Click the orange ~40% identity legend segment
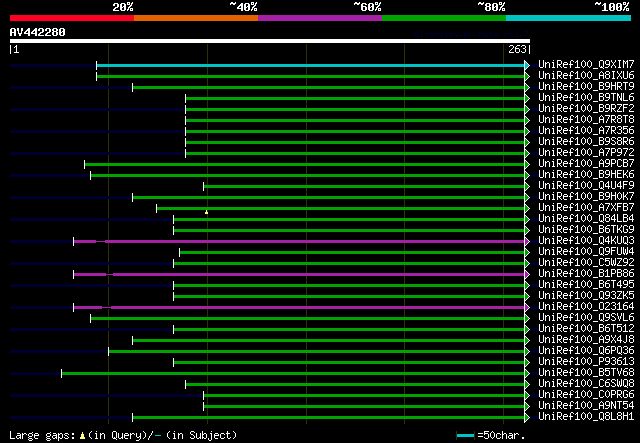The image size is (640, 443). [x=196, y=18]
